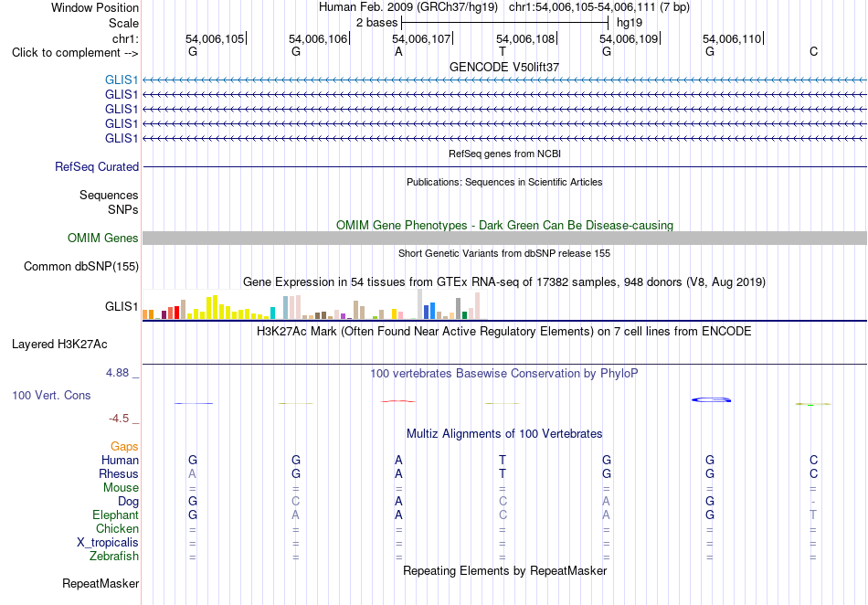868x605 pixels.
Task: Click the -4.5 PhyloP lower scale value
Action: [x=119, y=419]
